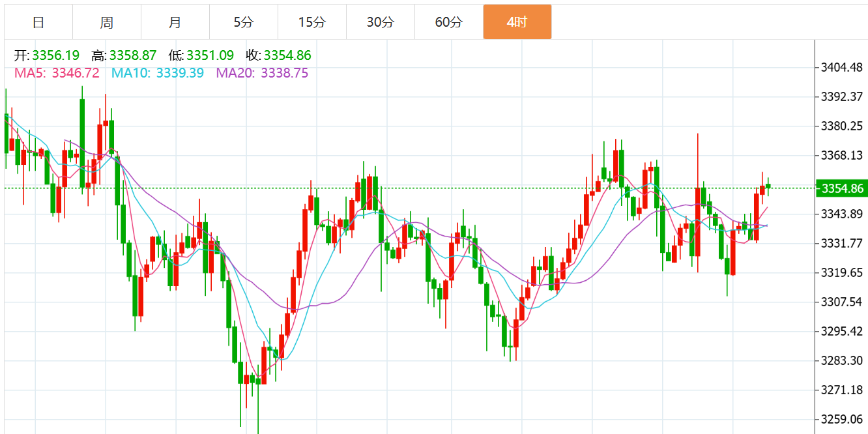Switch to the 60分 timeframe tab
Image resolution: width=868 pixels, height=434 pixels.
click(x=449, y=22)
